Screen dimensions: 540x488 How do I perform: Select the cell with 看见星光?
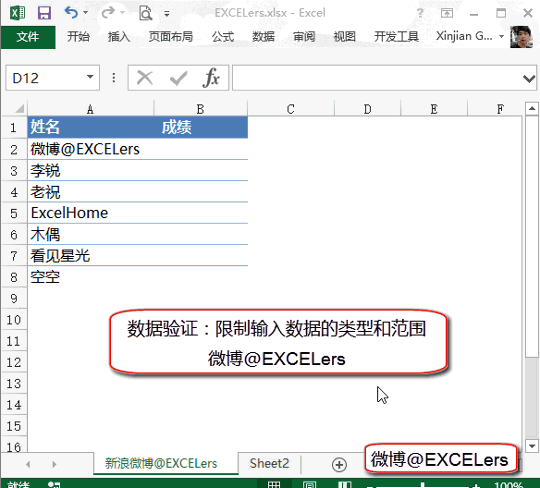pos(91,256)
